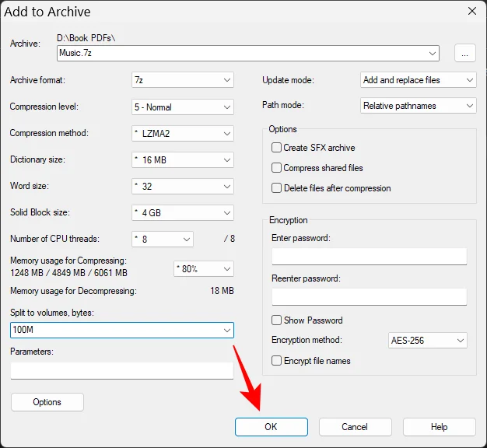Viewport: 487px width, 448px height.
Task: Enable Delete files after compression
Action: pyautogui.click(x=276, y=187)
